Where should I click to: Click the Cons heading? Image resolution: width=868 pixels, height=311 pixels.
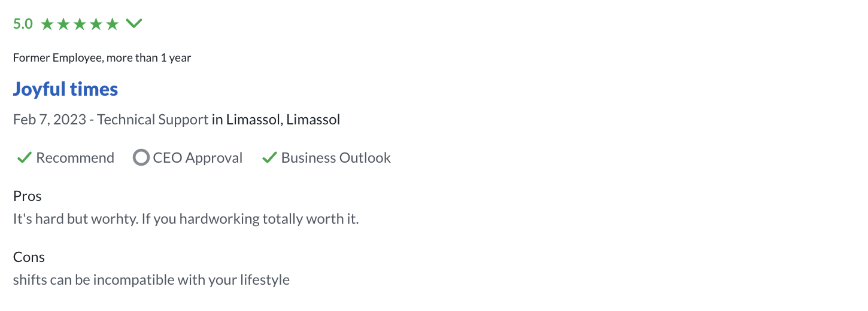point(29,257)
